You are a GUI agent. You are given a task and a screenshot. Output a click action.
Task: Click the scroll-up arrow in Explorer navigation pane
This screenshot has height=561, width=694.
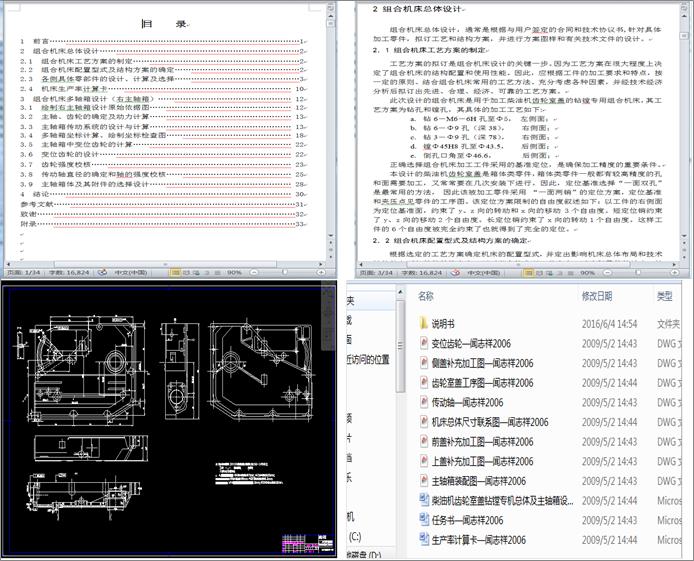400,292
